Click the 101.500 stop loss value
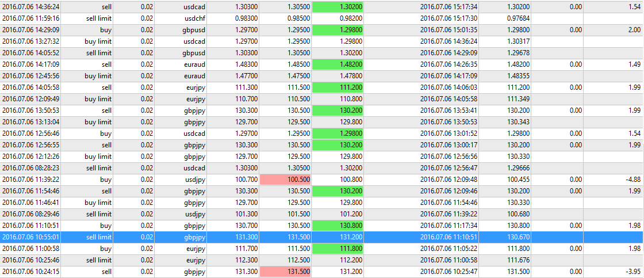This screenshot has width=644, height=278. point(298,214)
